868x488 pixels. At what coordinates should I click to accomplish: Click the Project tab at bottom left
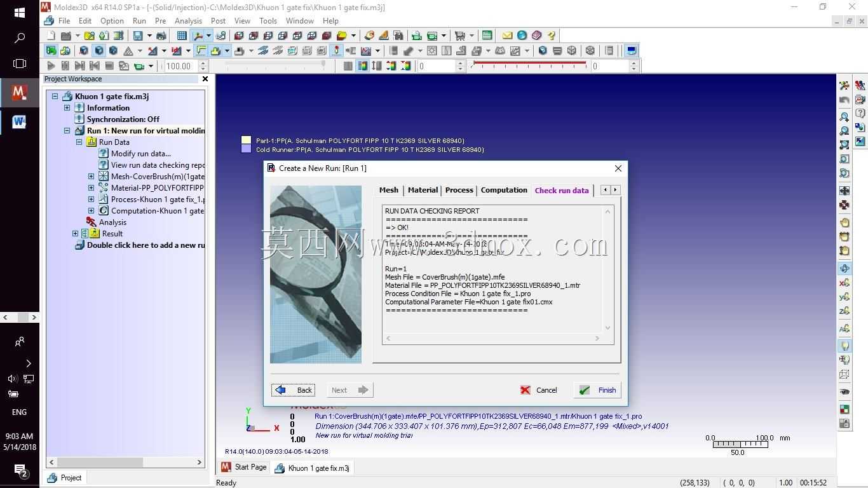tap(64, 478)
